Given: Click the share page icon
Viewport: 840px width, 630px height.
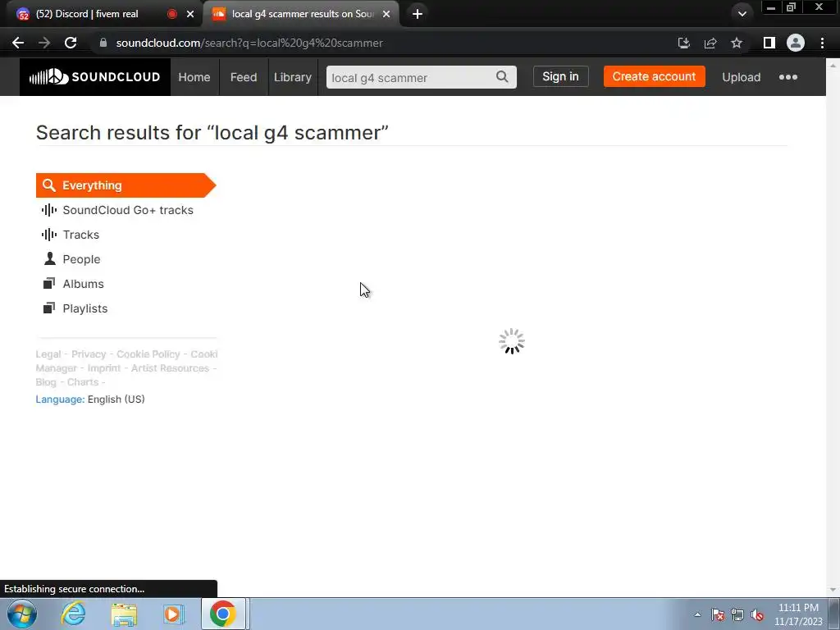Looking at the screenshot, I should pos(710,43).
